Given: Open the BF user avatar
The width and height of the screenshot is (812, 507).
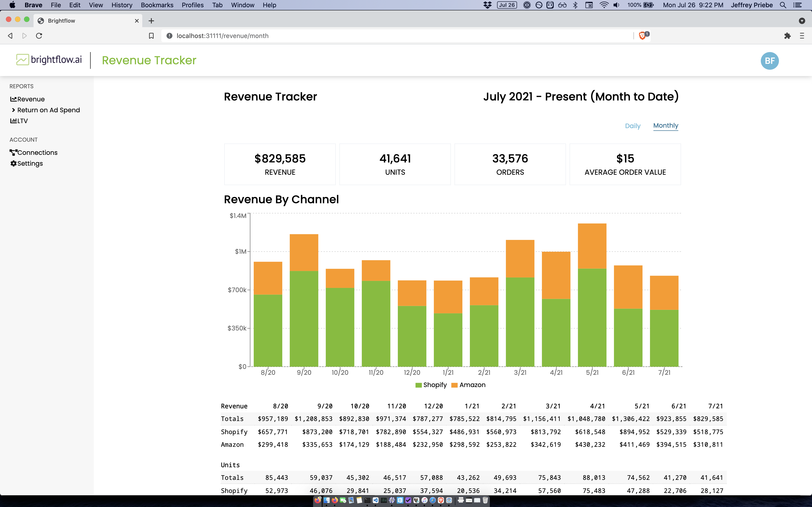Looking at the screenshot, I should pyautogui.click(x=769, y=61).
